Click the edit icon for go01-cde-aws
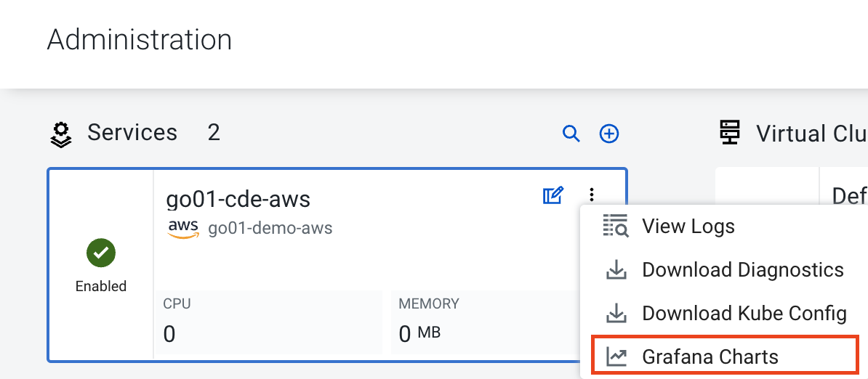Screen dimensions: 868x379 (553, 195)
